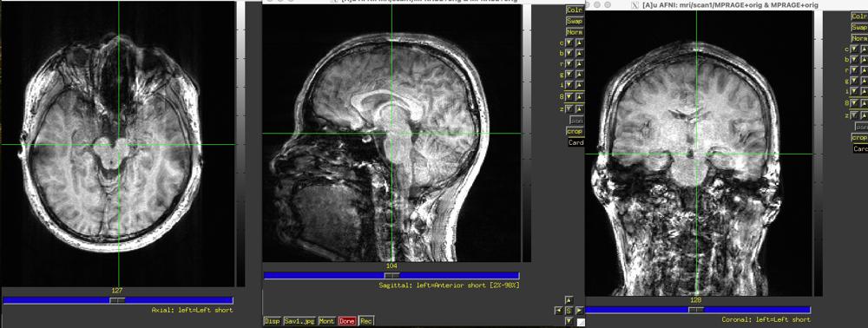This screenshot has height=328, width=868.
Task: Click the Sav1.jpg save button
Action: pos(299,321)
